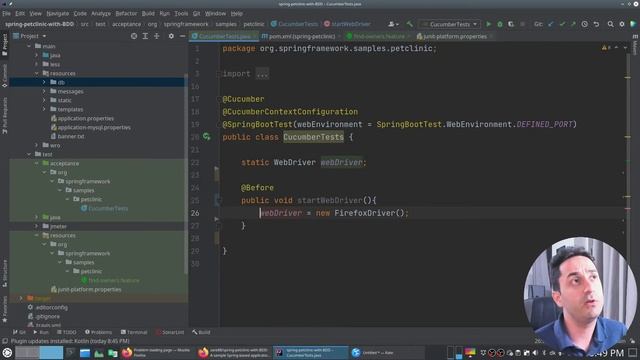Viewport: 640px width, 360px height.
Task: Open KDE application launcher
Action: point(7,352)
